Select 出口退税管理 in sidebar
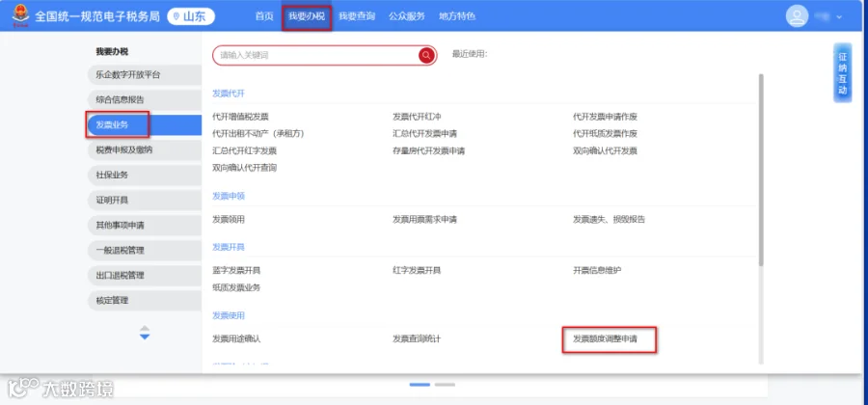This screenshot has height=405, width=868. pyautogui.click(x=145, y=276)
